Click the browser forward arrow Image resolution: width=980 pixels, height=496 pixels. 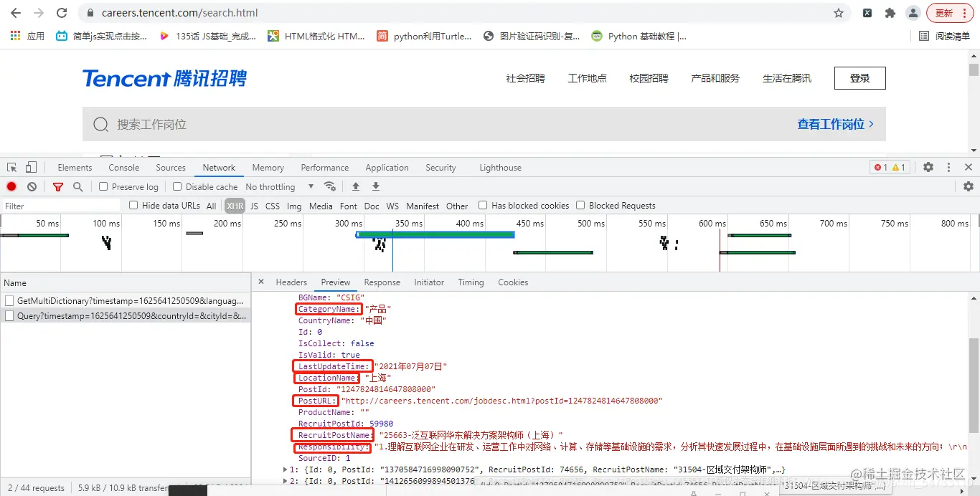(x=39, y=13)
